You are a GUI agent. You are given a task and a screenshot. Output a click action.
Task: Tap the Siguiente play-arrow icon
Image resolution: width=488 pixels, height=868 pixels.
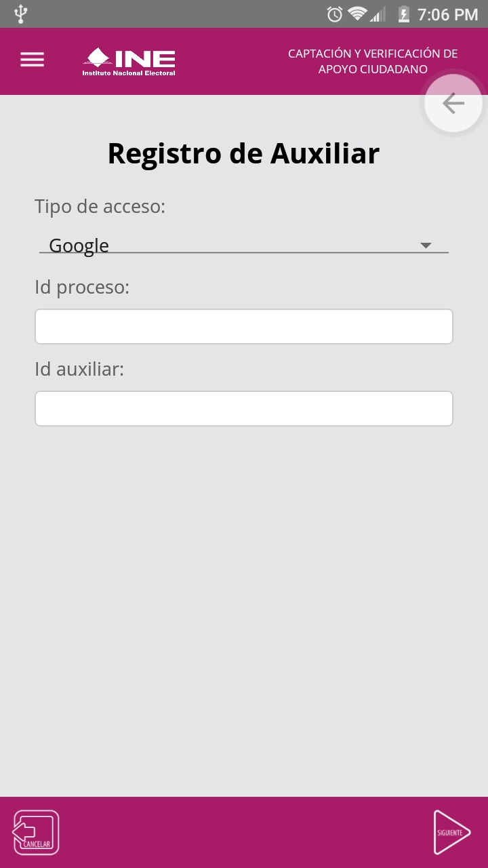(x=452, y=832)
